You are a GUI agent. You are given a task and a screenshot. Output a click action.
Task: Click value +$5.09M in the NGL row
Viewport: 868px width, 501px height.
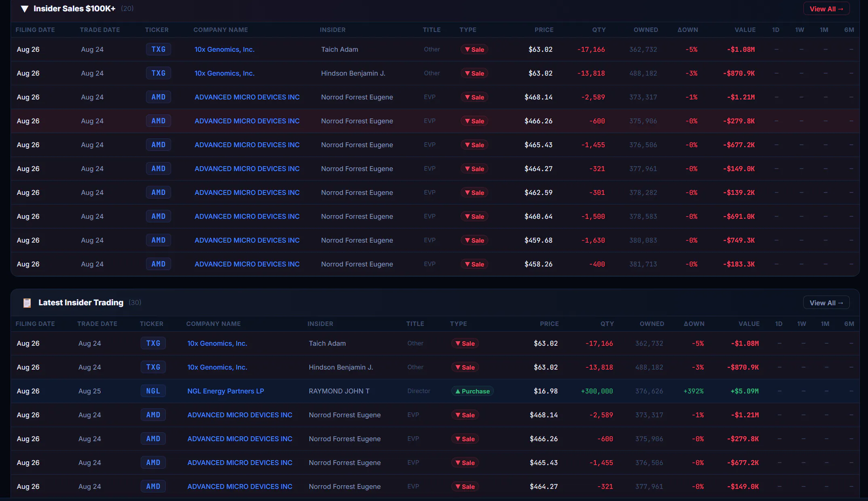coord(745,391)
